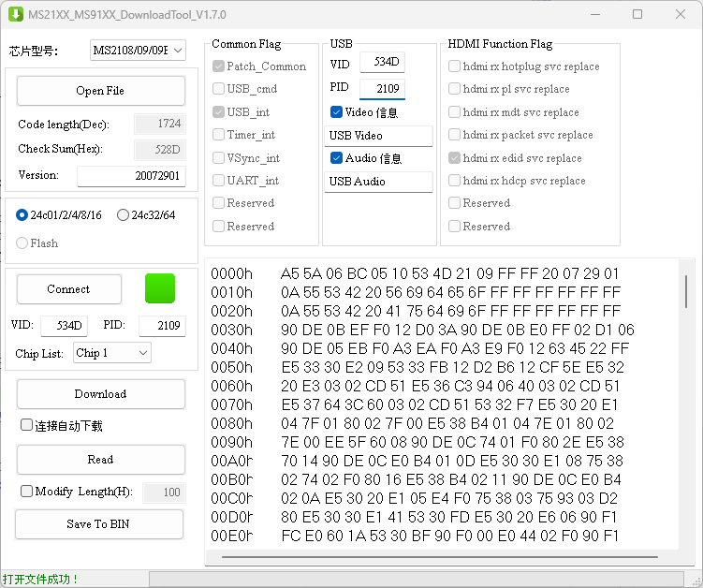The width and height of the screenshot is (703, 588).
Task: Click the Download button
Action: (x=100, y=394)
